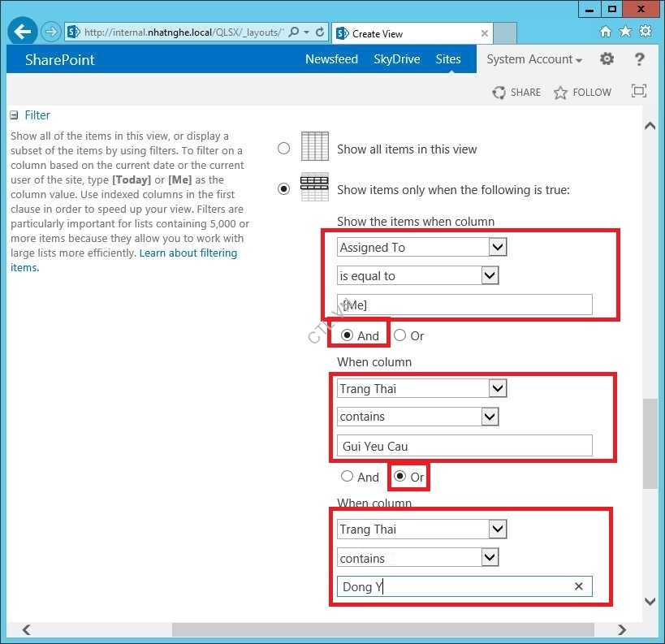
Task: Refresh the page in address bar
Action: point(320,32)
